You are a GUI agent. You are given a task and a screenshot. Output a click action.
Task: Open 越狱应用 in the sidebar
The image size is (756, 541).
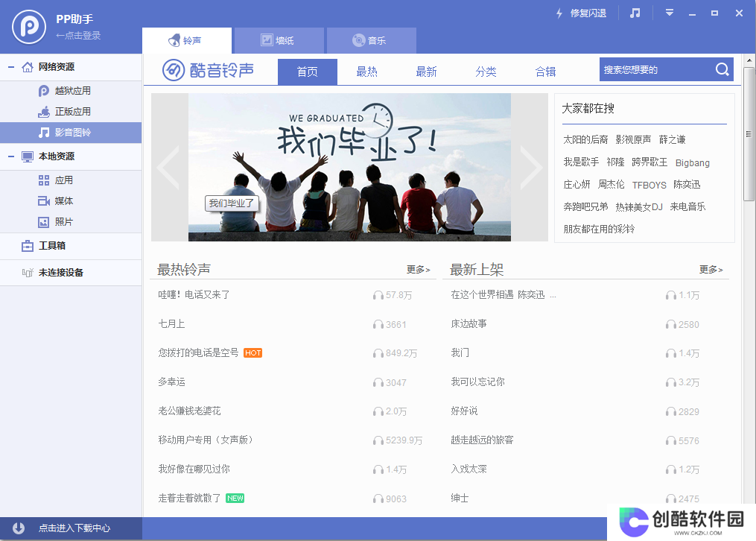click(71, 91)
